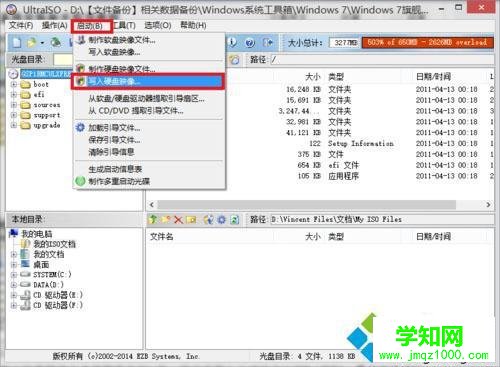This screenshot has width=500, height=367.
Task: Choose 清除引导信息 menu entry
Action: (x=149, y=152)
